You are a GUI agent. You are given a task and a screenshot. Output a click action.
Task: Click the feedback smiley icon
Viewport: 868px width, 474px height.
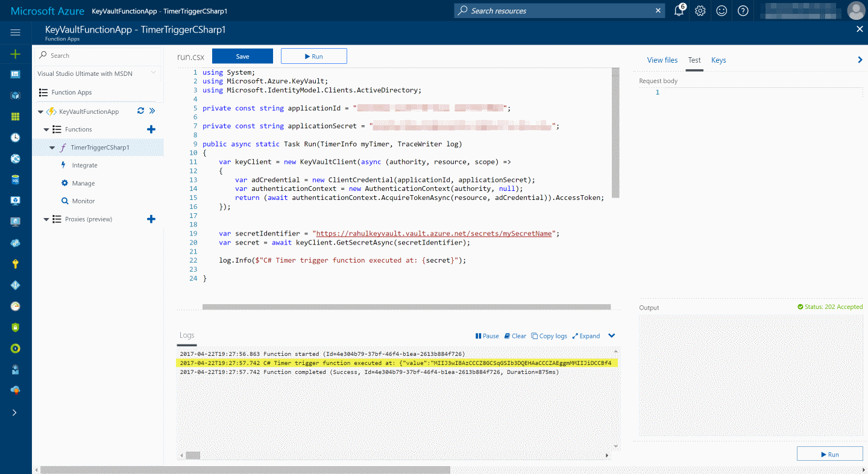[722, 10]
